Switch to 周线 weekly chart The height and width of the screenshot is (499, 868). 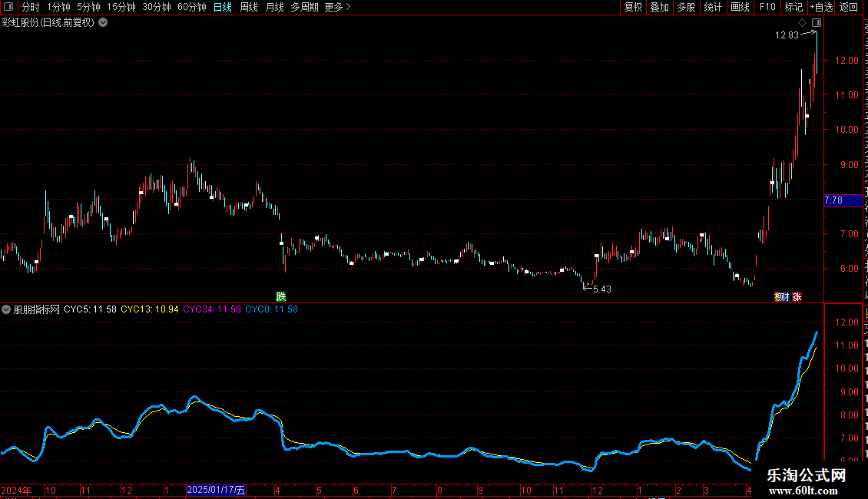[x=249, y=7]
